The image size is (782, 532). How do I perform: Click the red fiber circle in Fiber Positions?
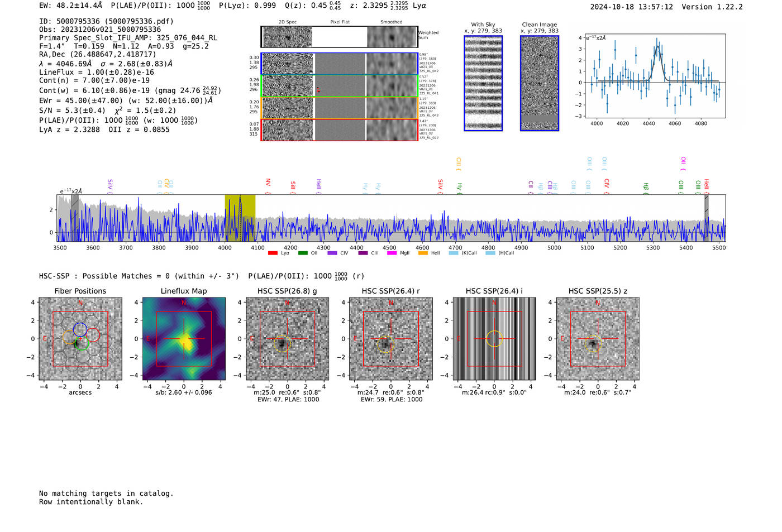click(x=93, y=335)
